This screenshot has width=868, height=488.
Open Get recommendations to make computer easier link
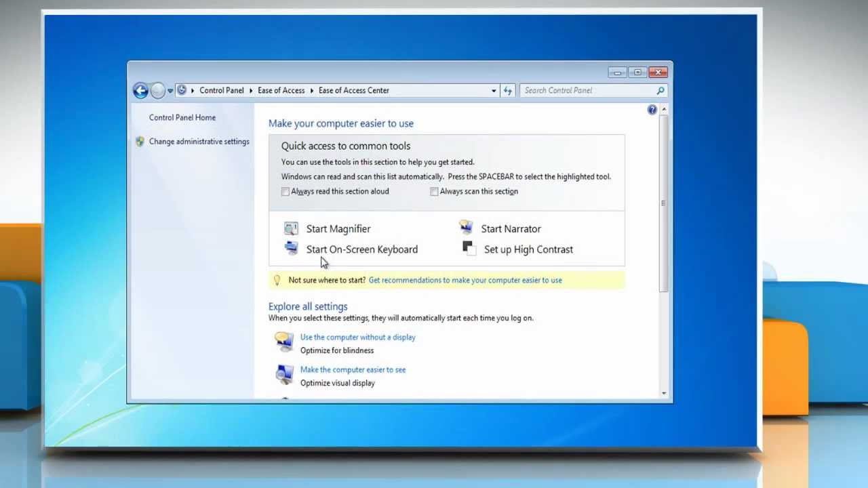[x=465, y=280]
